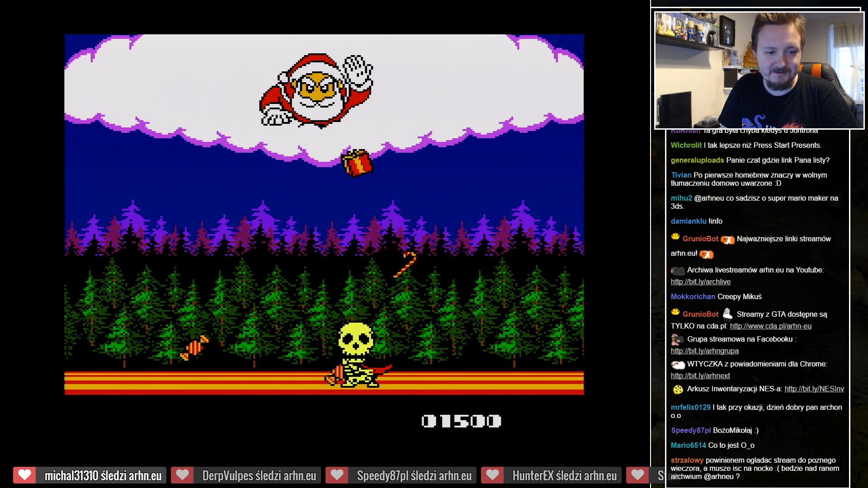This screenshot has height=488, width=868.
Task: Click the wrapped candy sprite over the trees
Action: point(194,347)
